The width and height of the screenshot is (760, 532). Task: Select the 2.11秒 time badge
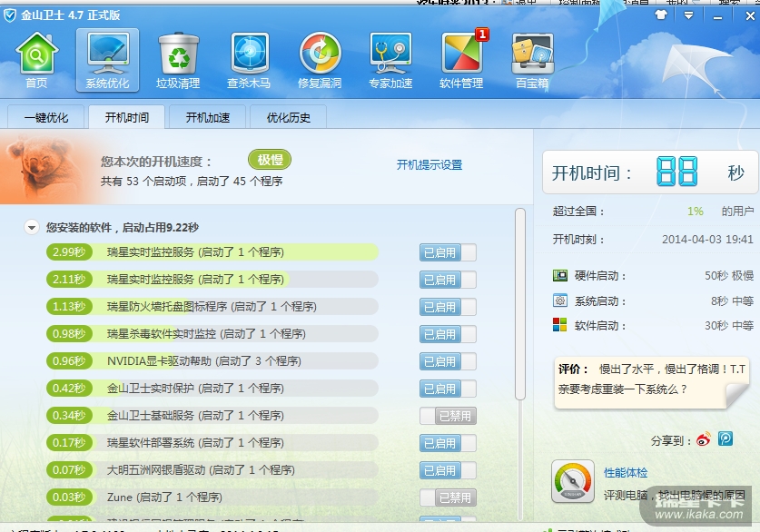click(69, 279)
